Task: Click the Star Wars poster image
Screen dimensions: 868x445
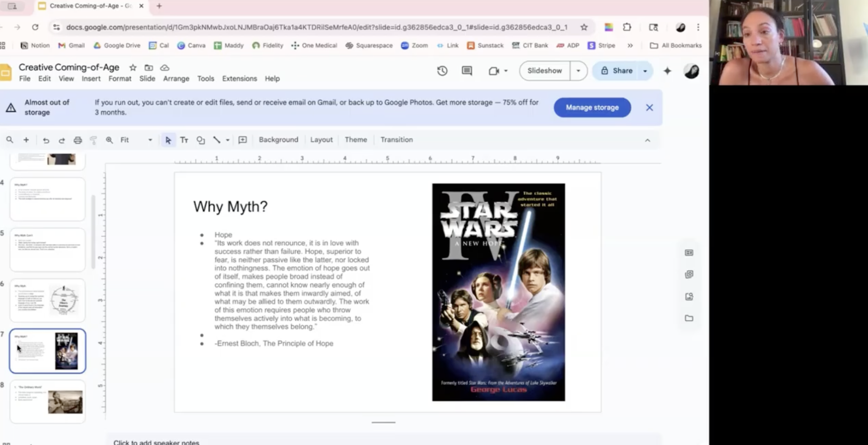Action: [499, 292]
